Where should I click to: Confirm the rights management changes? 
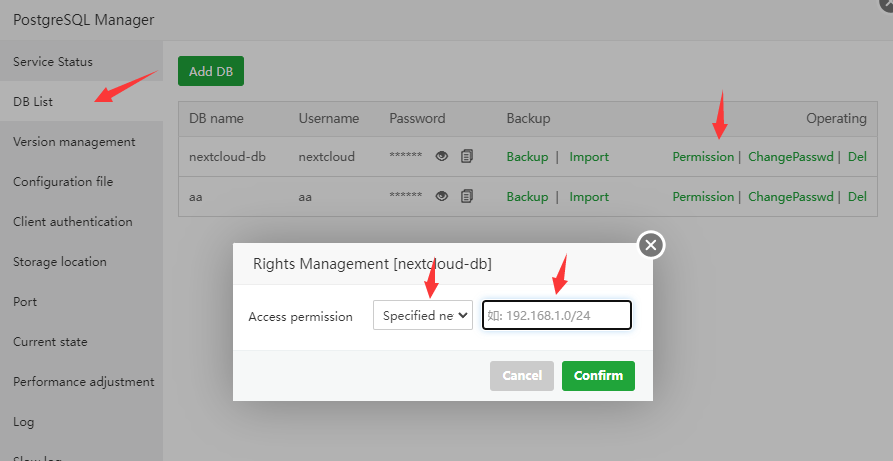[598, 376]
